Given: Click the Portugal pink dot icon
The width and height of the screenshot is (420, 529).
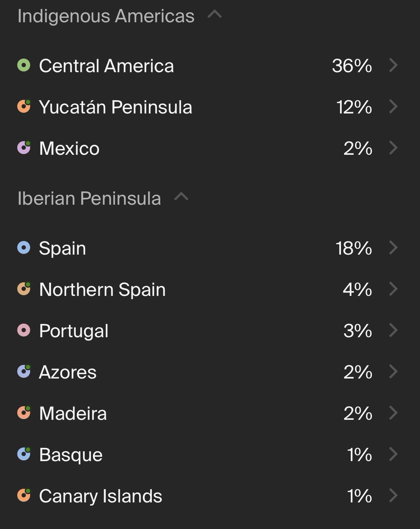Looking at the screenshot, I should 24,330.
